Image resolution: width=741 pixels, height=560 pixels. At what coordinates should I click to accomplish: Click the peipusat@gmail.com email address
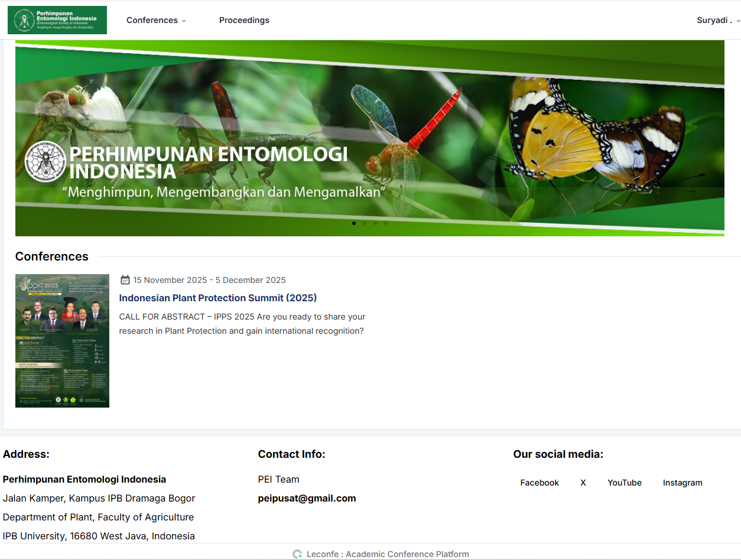pos(307,498)
